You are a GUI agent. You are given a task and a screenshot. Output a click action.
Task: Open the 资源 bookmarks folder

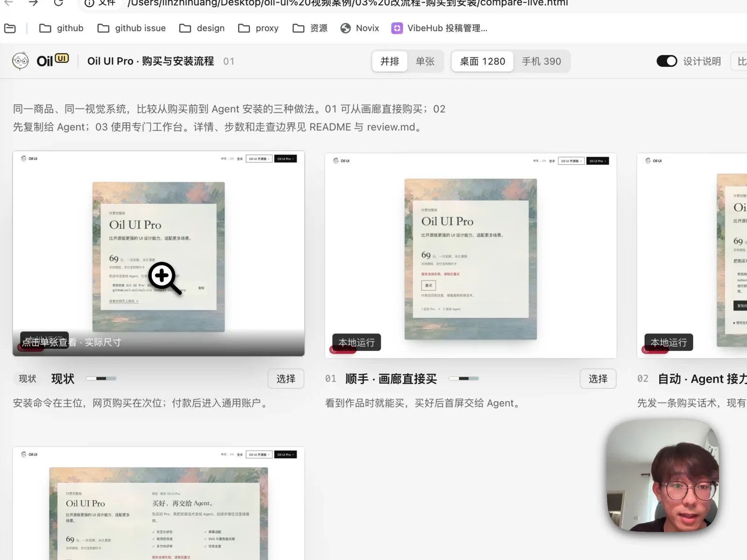pyautogui.click(x=310, y=28)
